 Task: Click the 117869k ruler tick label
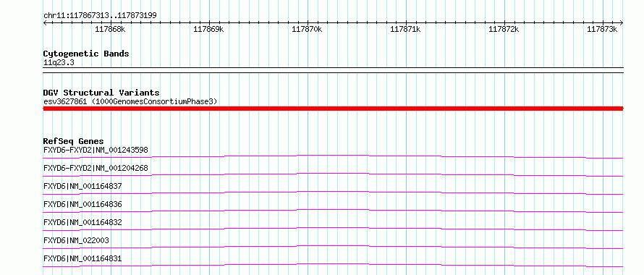pos(208,29)
